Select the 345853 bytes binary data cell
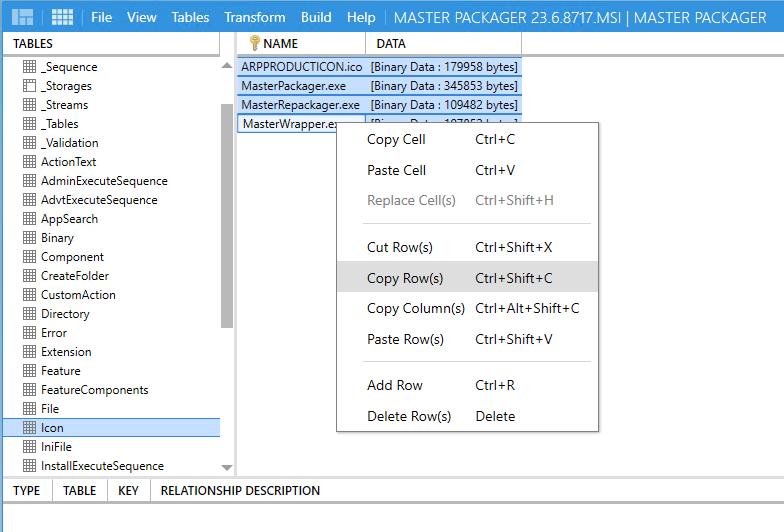 point(444,86)
